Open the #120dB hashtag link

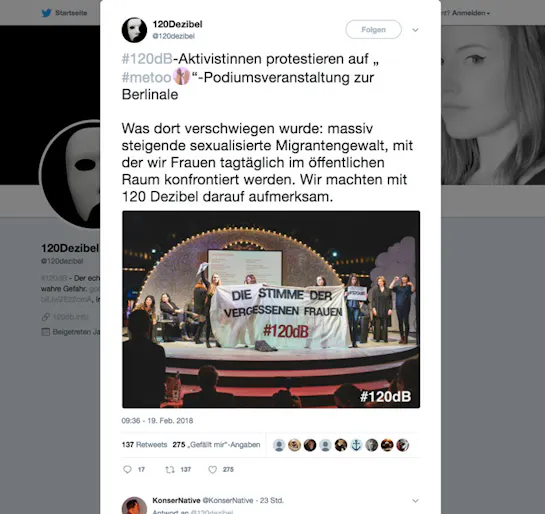(x=147, y=59)
